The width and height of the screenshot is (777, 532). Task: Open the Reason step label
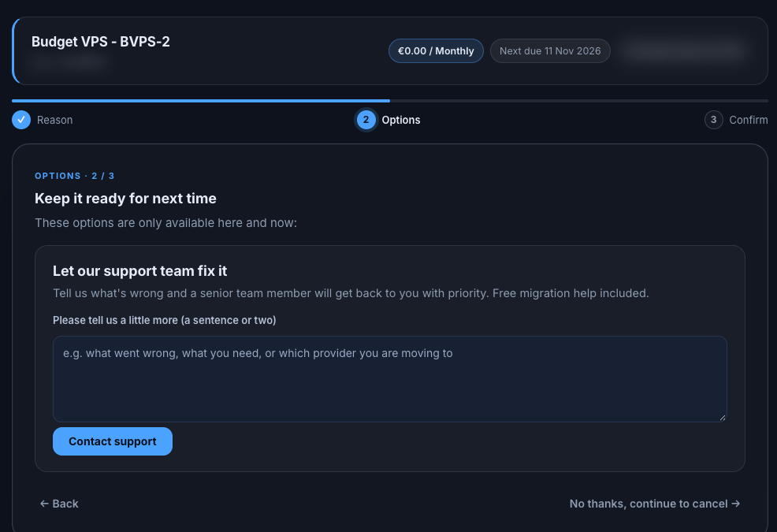point(54,120)
